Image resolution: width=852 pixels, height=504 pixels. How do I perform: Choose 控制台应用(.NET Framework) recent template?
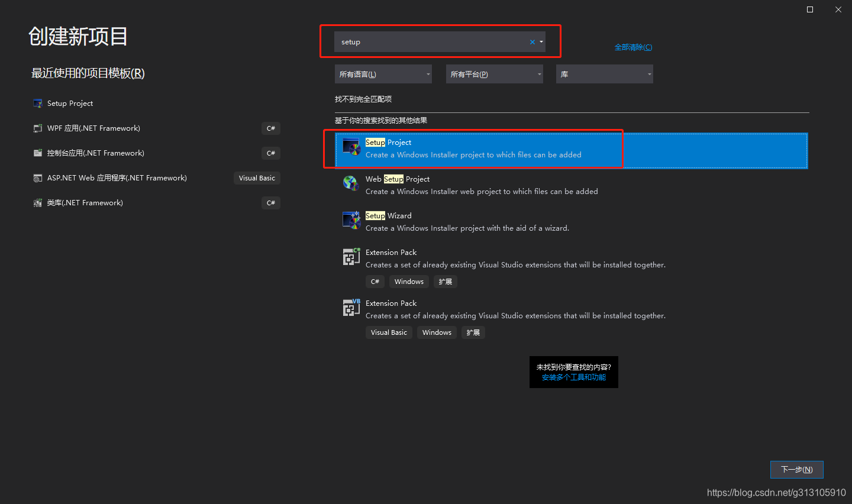point(156,153)
